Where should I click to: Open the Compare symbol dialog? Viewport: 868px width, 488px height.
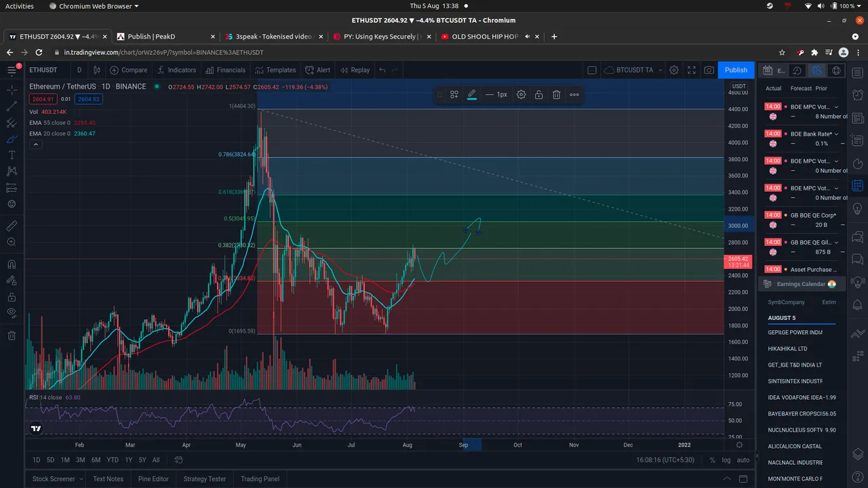coord(128,70)
